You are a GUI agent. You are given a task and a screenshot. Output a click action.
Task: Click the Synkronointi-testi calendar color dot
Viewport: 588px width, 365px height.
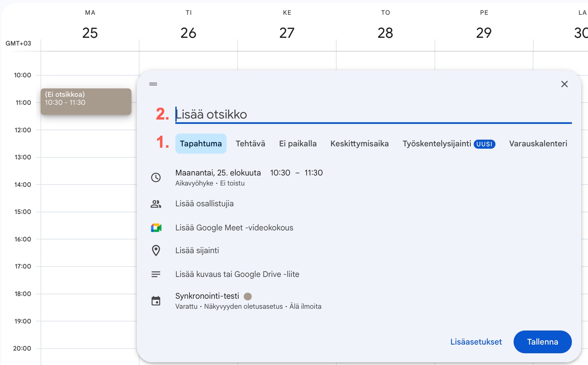(x=248, y=296)
